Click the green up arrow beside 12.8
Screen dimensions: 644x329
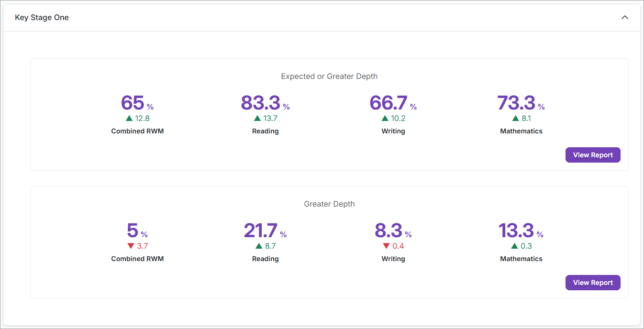(129, 118)
